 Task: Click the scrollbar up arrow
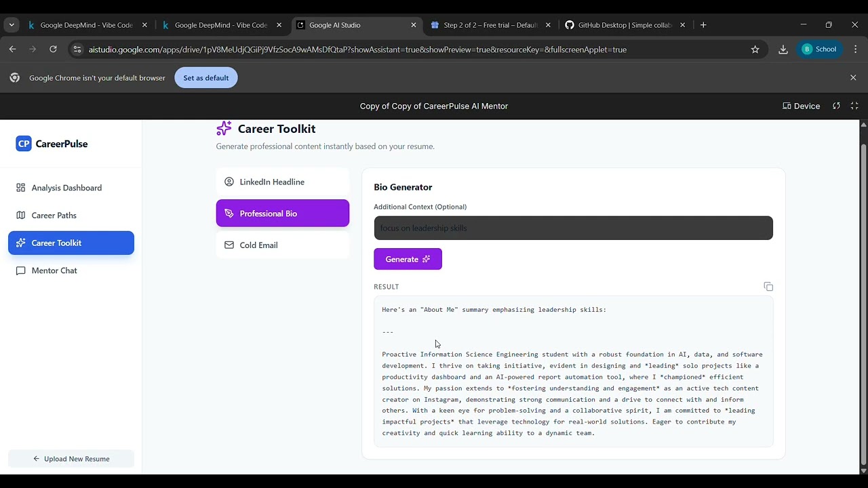863,125
